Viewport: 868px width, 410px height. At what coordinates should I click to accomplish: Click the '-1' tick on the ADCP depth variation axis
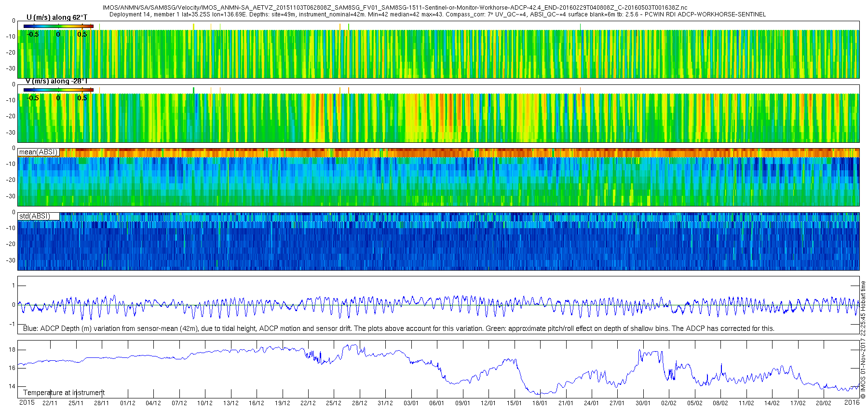pyautogui.click(x=13, y=324)
